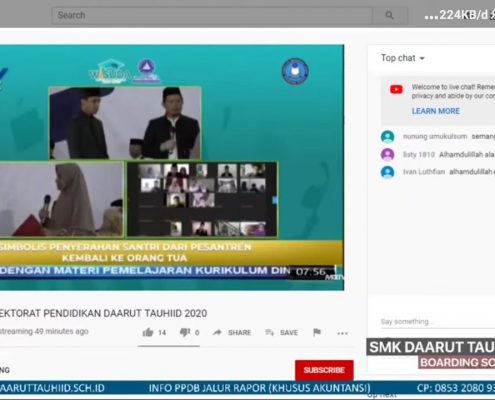This screenshot has width=495, height=400.
Task: Click the INFO PPDB JALUR RAPOR ticker text
Action: tap(259, 388)
